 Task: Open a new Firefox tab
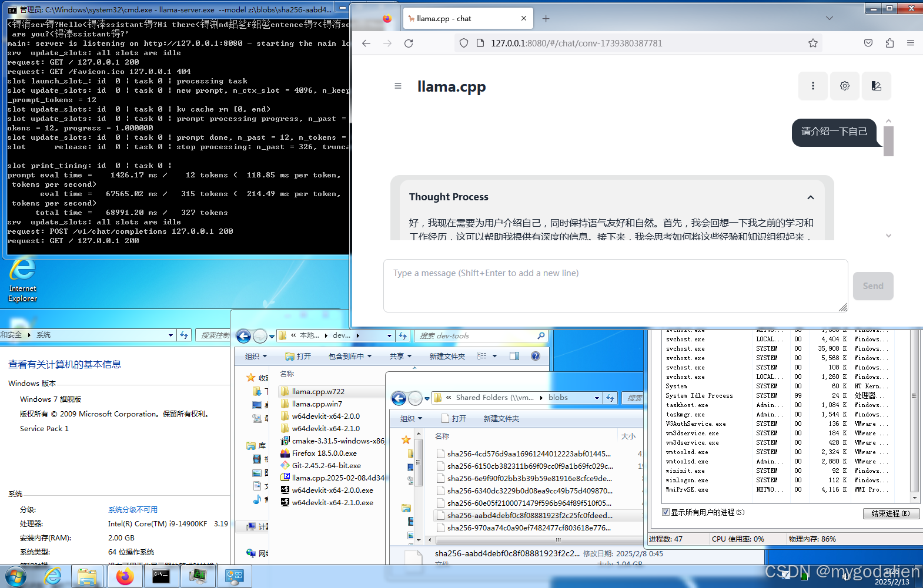pyautogui.click(x=546, y=19)
